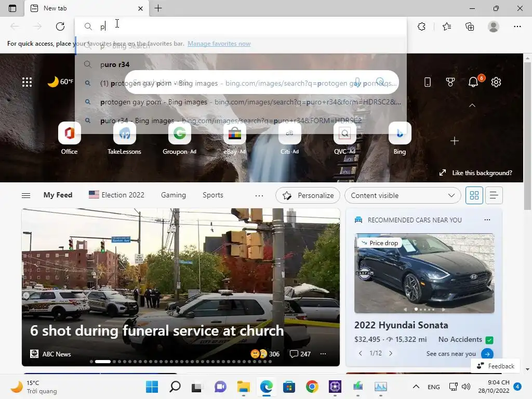Click the address bar input field
Screen dimensions: 532x399
coord(241,26)
